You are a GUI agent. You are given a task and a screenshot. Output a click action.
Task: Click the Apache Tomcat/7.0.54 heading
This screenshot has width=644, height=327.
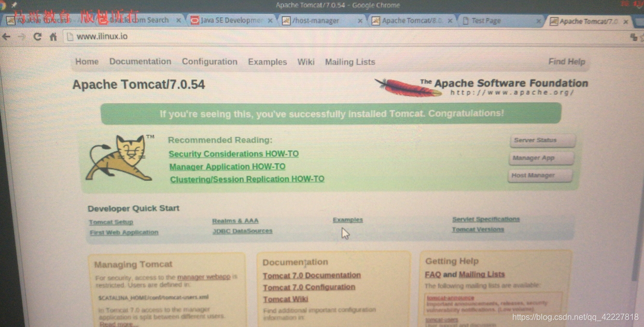pyautogui.click(x=138, y=84)
